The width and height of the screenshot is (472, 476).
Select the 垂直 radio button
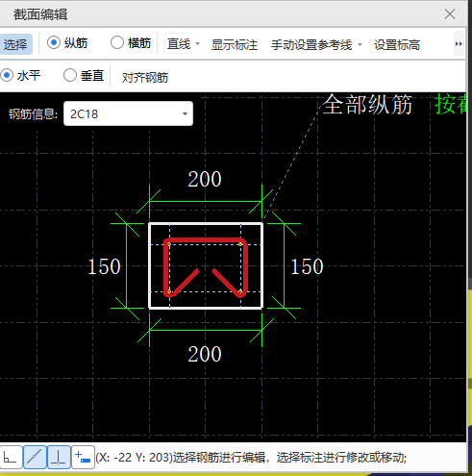tap(70, 75)
